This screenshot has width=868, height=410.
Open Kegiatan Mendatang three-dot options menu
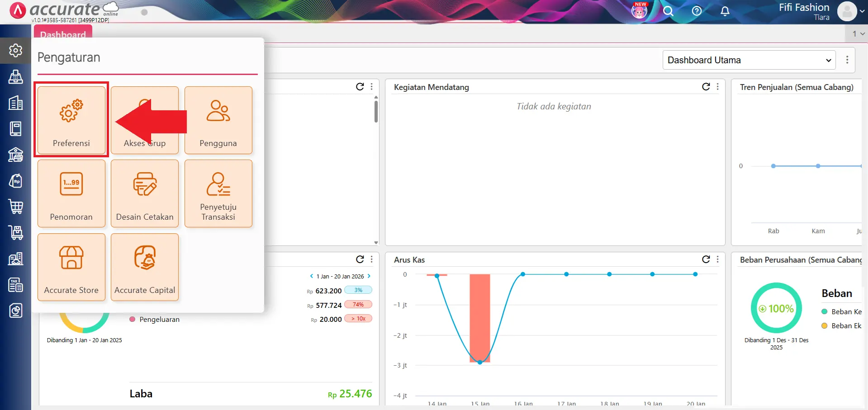point(718,87)
